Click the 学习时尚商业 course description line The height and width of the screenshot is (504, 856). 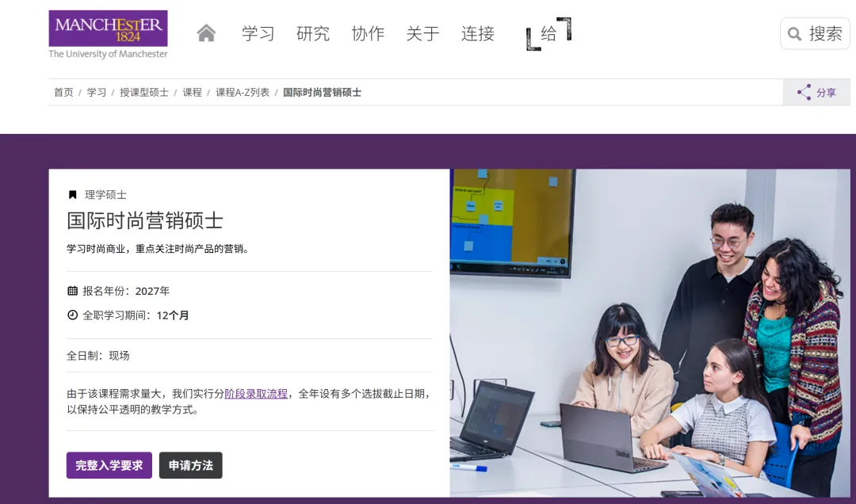point(158,249)
